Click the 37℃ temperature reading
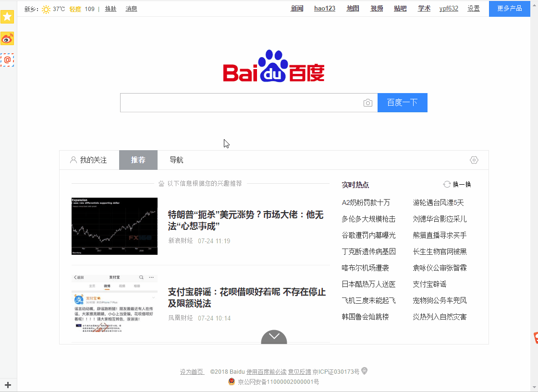538x392 pixels. coord(59,9)
